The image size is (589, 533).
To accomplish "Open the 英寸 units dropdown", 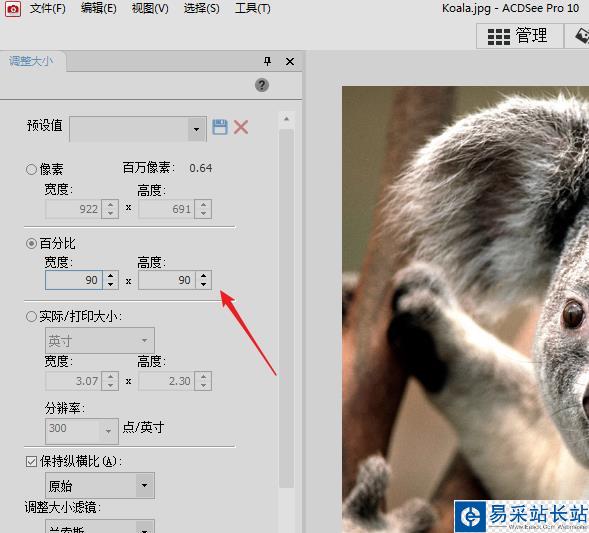I will [x=100, y=340].
